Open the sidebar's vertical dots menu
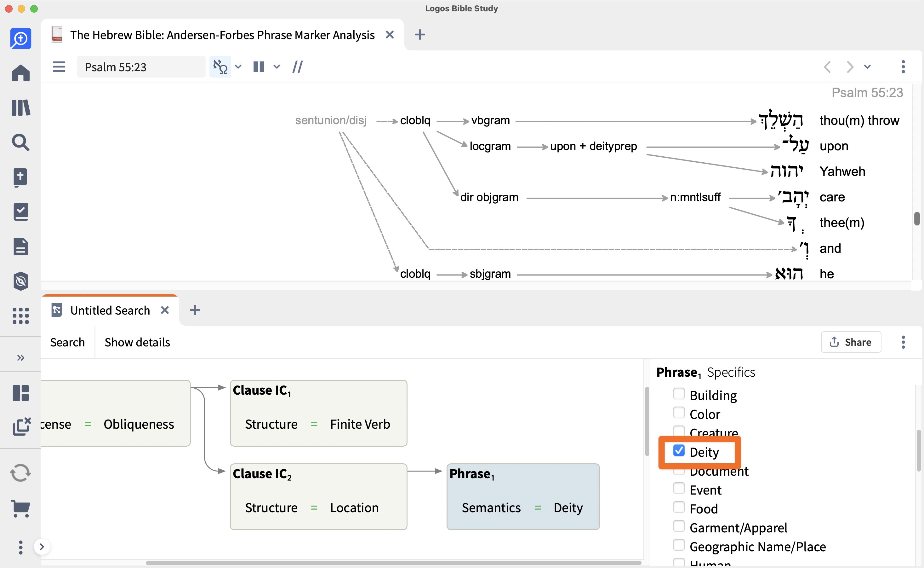 point(21,547)
